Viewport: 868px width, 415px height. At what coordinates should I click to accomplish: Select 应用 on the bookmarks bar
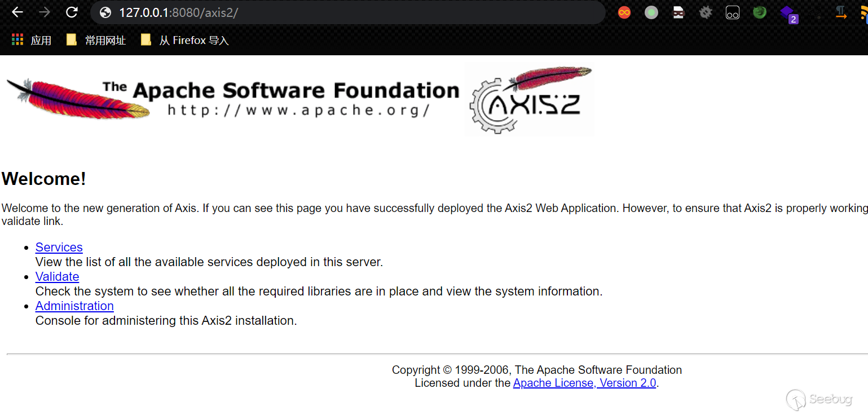(31, 39)
